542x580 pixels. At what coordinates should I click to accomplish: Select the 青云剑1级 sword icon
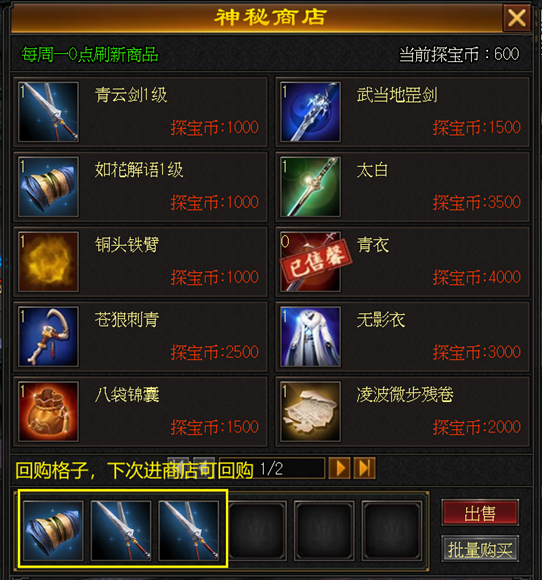pyautogui.click(x=48, y=112)
